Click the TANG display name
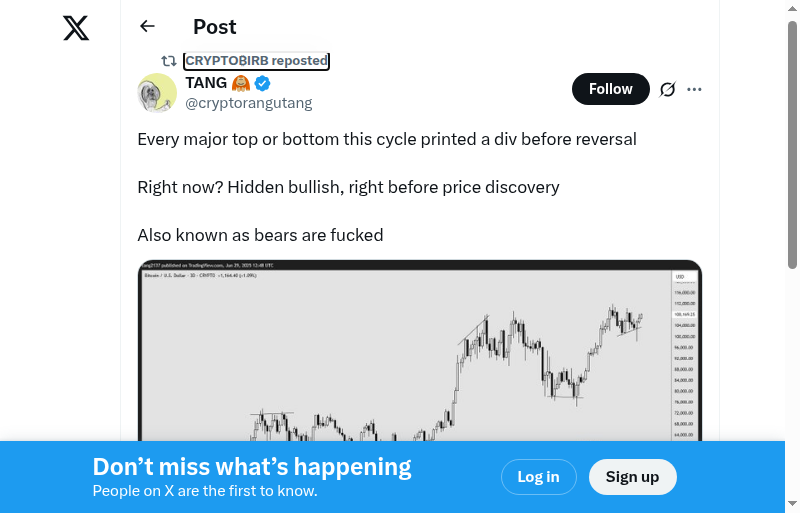The width and height of the screenshot is (800, 513). [206, 83]
